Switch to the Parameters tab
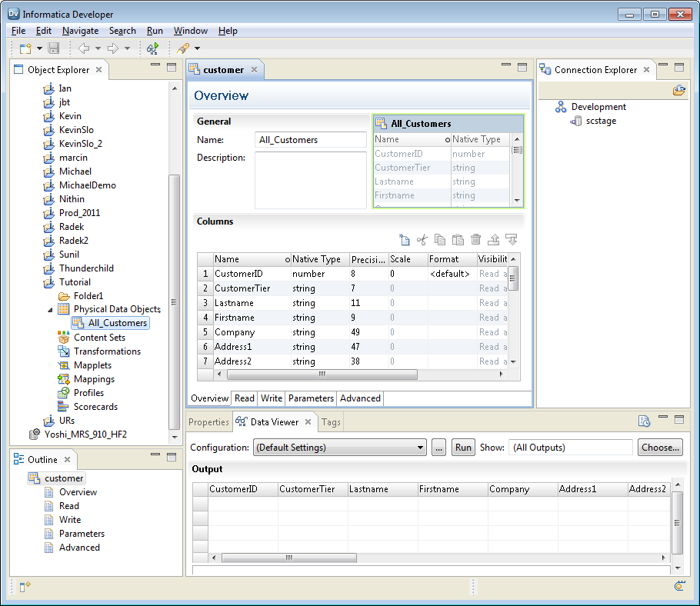Screen dimensions: 700x606 click(312, 398)
